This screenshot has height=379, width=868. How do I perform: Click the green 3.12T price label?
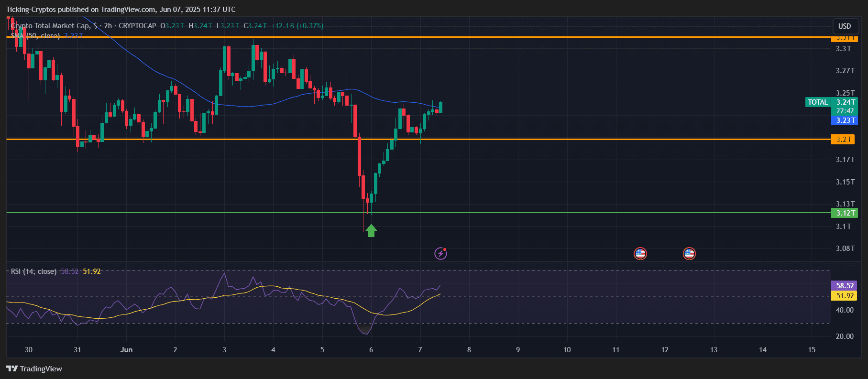pos(844,213)
